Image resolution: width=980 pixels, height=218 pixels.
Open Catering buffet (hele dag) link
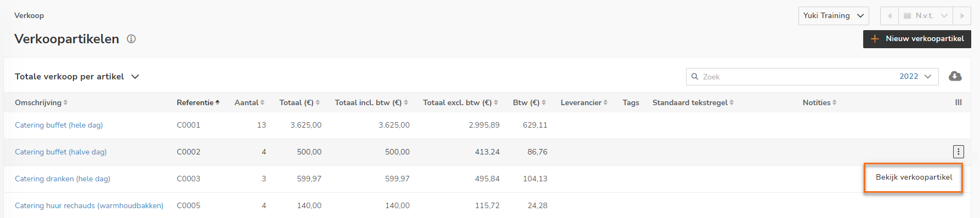(x=59, y=125)
